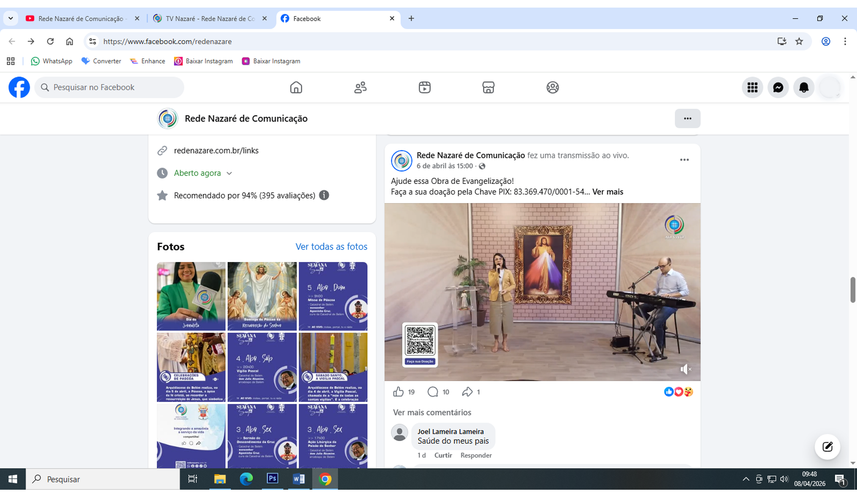Viewport: 857px width, 504px height.
Task: Unmute the live video sound
Action: coord(685,369)
